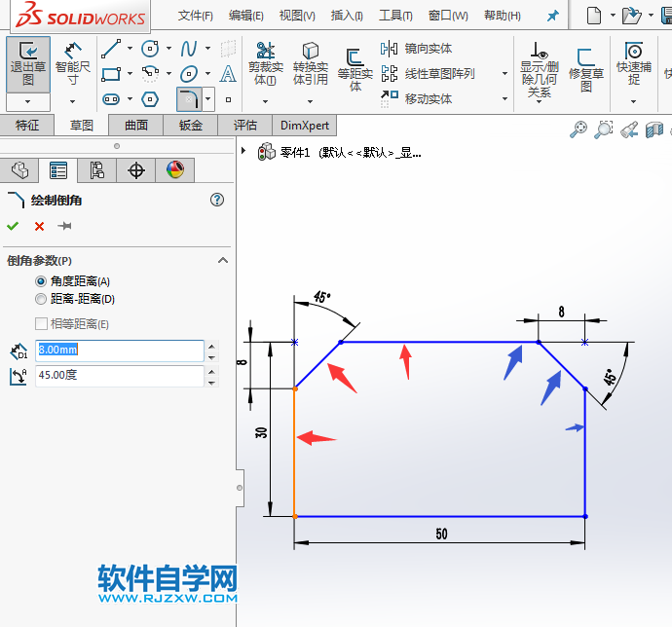Open the FeatureManager design tree tab
Screen dimensions: 672x627
pyautogui.click(x=19, y=170)
